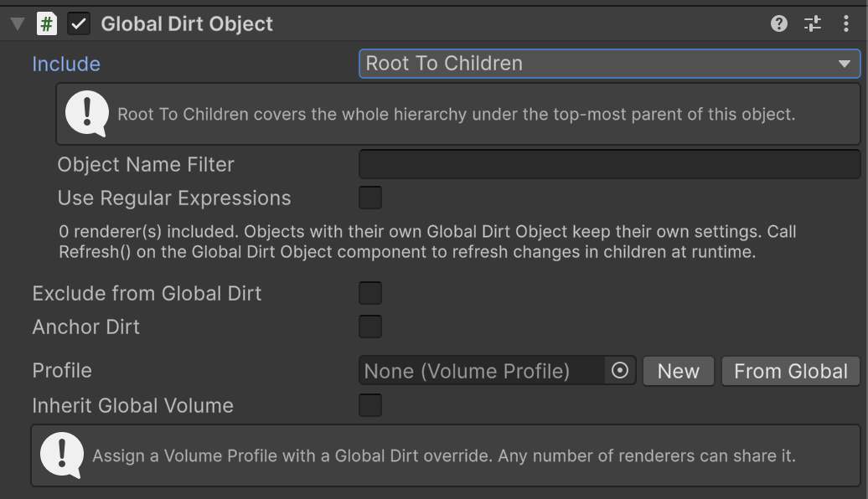
Task: Enable the Use Regular Expressions checkbox
Action: click(370, 198)
